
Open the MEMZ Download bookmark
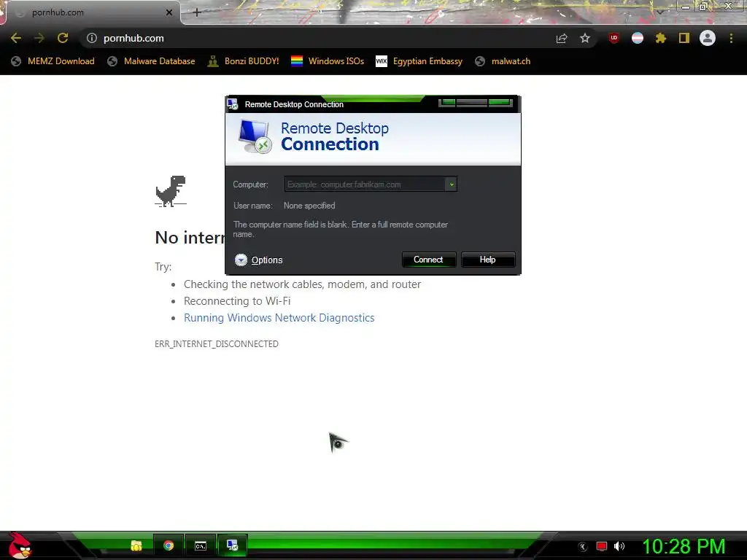point(53,61)
